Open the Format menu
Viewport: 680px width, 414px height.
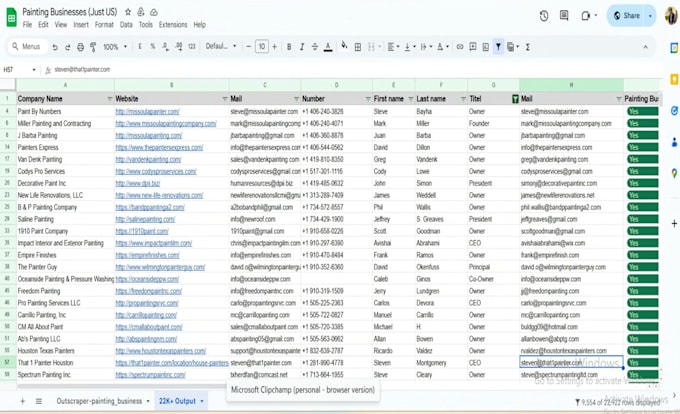104,25
